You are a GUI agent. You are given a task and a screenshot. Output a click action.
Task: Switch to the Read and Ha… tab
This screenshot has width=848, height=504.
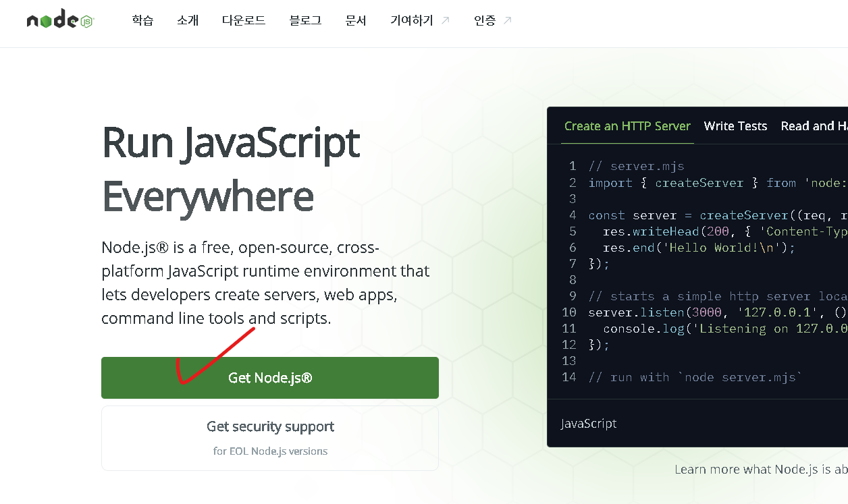click(813, 126)
